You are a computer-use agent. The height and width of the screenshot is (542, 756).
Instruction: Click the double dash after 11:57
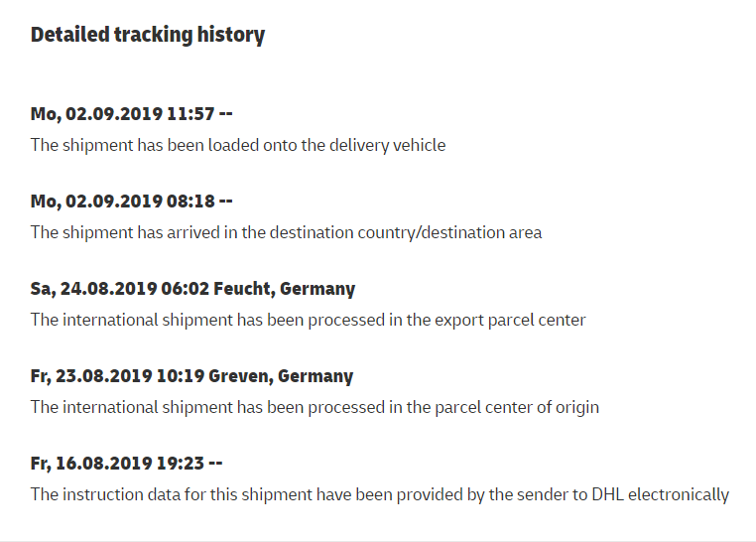click(225, 114)
